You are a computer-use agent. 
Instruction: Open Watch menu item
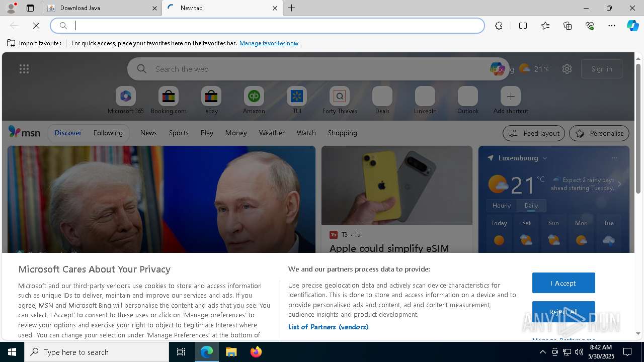click(x=306, y=133)
